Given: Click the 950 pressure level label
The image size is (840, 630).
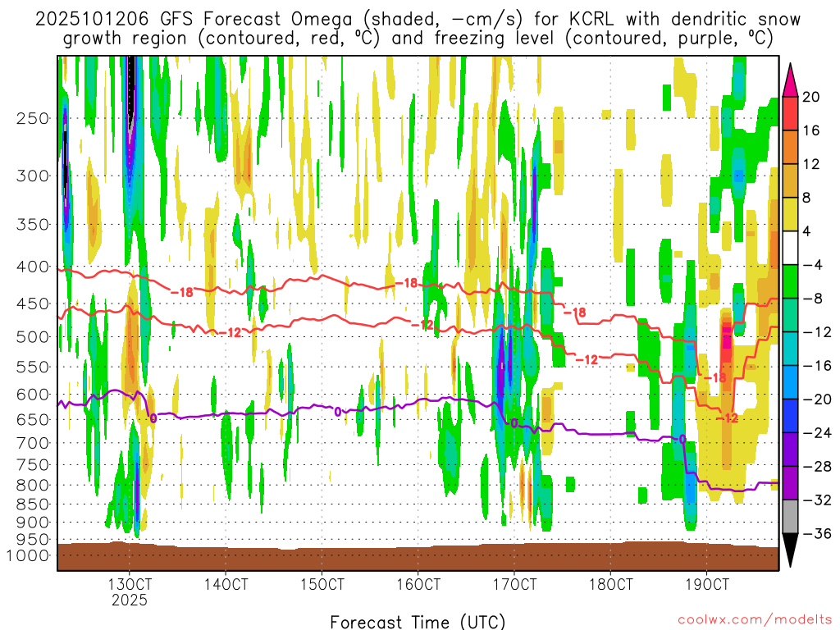Looking at the screenshot, I should point(33,540).
